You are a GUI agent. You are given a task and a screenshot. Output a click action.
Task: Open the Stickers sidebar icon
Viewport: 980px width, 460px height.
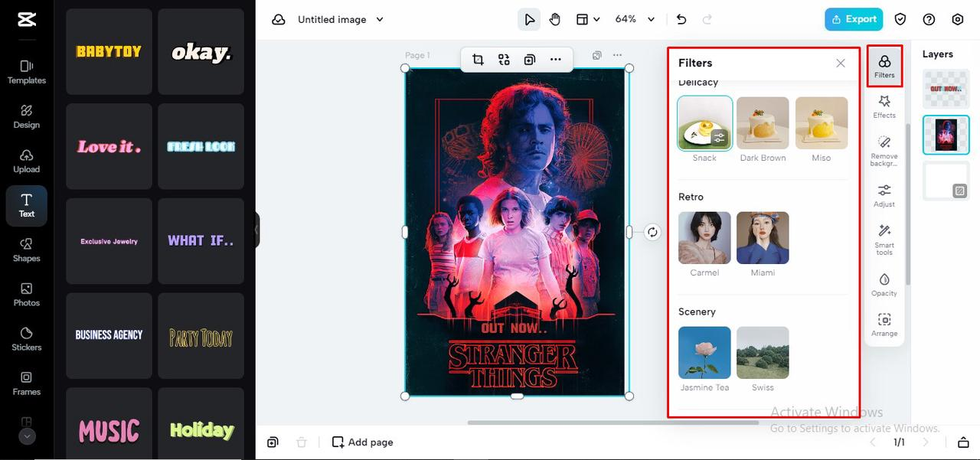(x=27, y=339)
